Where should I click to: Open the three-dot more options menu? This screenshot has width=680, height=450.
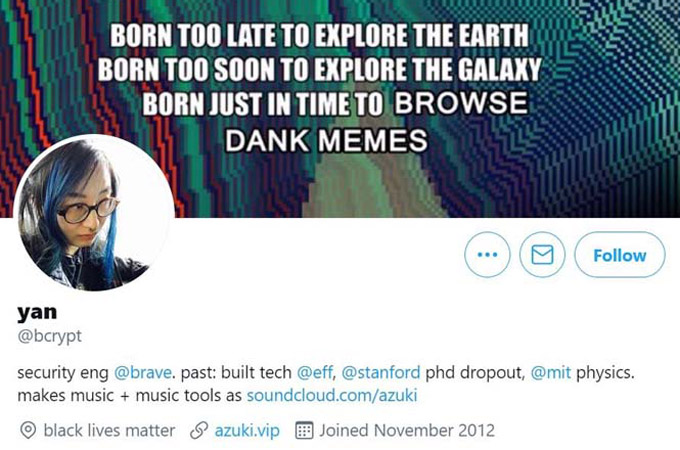[x=487, y=254]
